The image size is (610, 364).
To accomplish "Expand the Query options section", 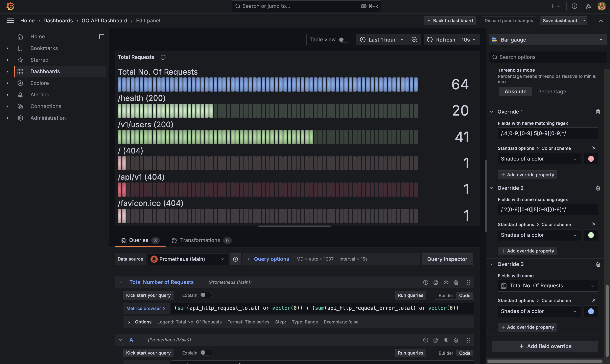I will click(x=271, y=259).
